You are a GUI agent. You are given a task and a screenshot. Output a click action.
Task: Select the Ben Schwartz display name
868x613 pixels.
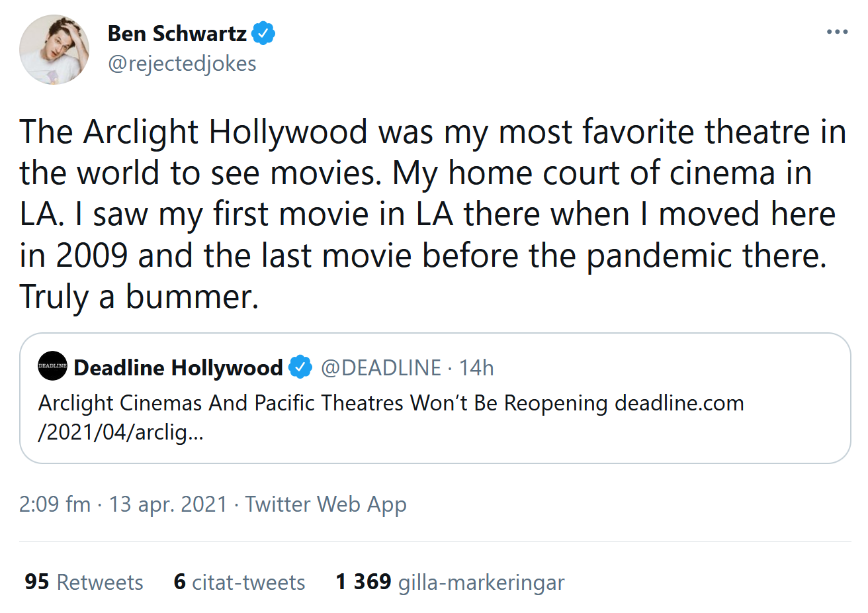[180, 32]
